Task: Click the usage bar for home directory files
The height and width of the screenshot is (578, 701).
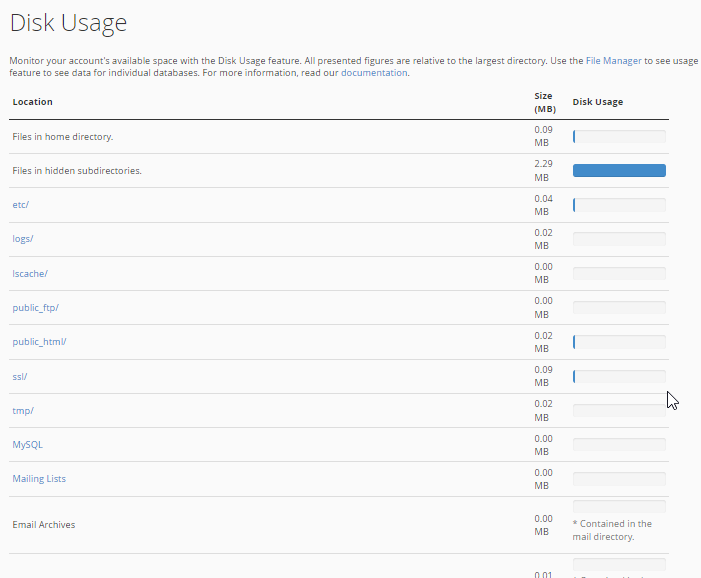Action: (619, 136)
